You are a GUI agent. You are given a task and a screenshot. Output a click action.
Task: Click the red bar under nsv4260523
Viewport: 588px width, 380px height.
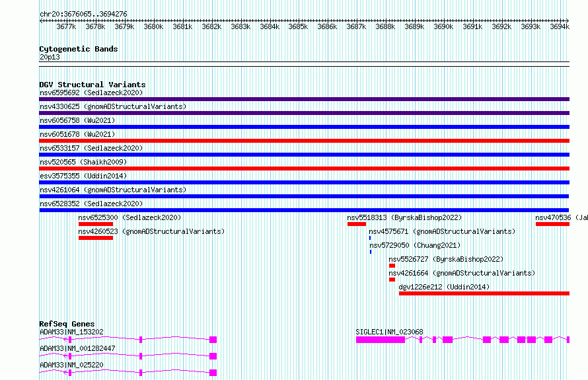click(96, 238)
